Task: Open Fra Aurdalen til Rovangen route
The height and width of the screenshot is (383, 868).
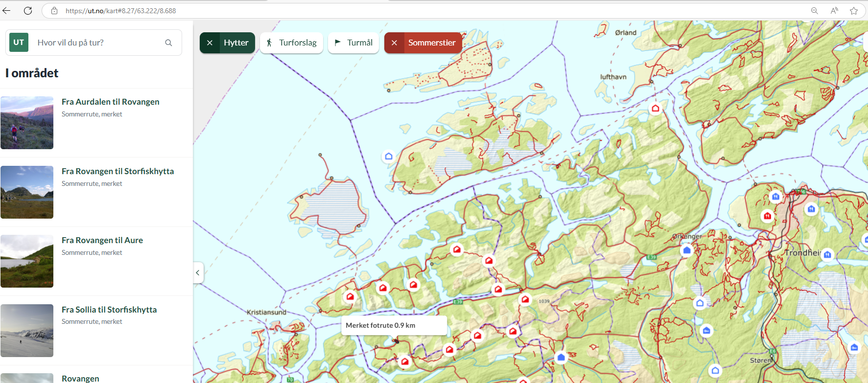Action: (110, 102)
